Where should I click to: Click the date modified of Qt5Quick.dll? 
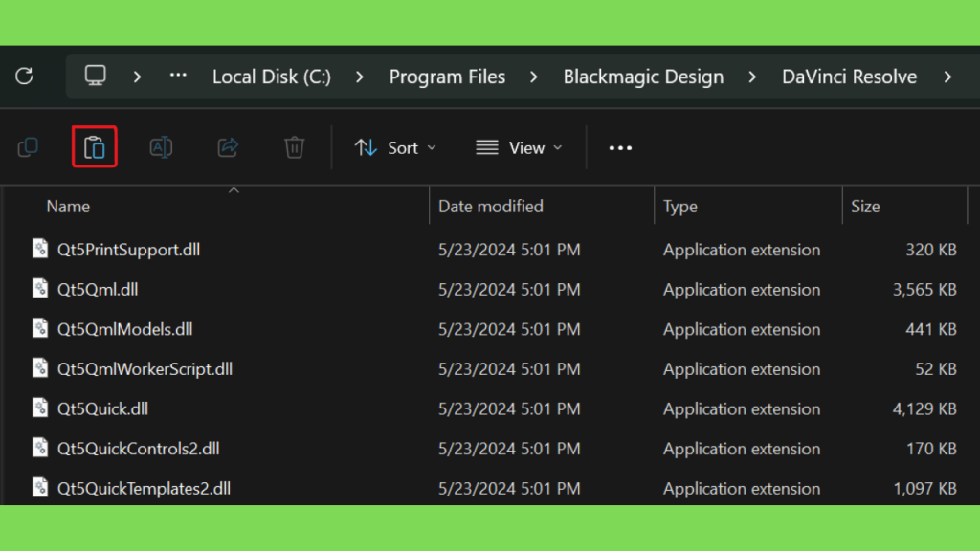pyautogui.click(x=509, y=409)
